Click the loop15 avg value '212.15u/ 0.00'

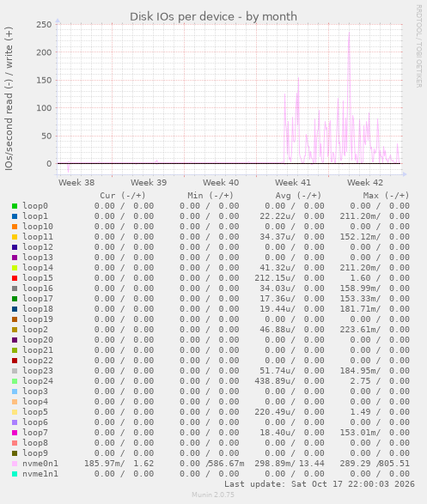tap(290, 278)
